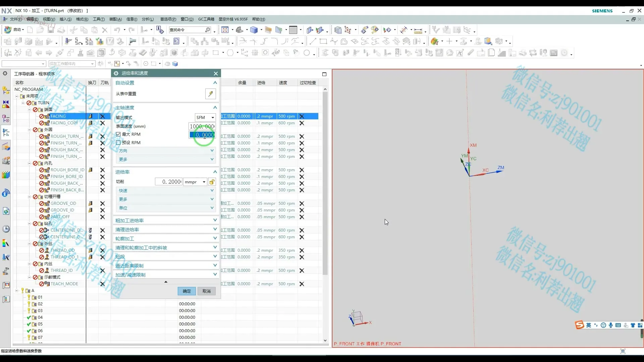Collapse the 外圆 tree group
The image size is (644, 362).
tap(30, 130)
